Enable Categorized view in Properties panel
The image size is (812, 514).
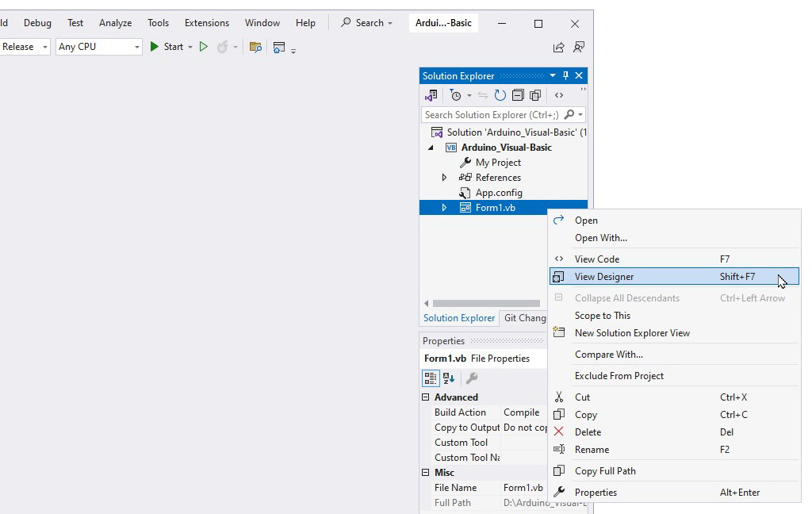(x=431, y=378)
